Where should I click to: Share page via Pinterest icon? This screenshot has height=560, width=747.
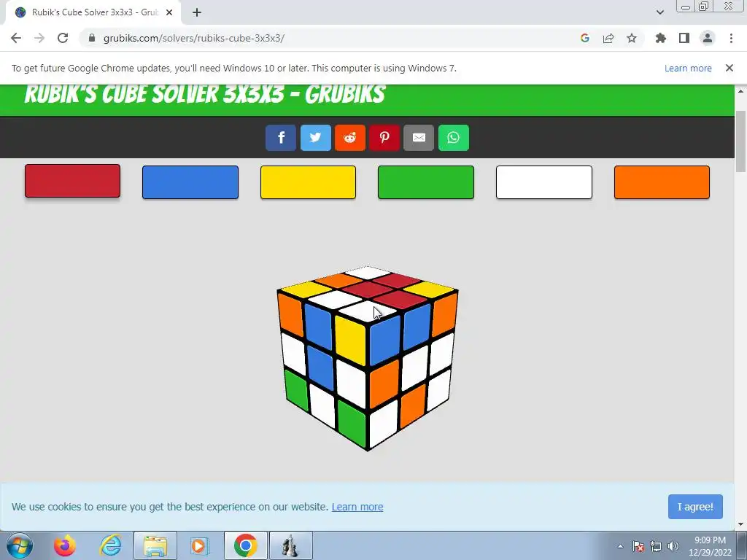384,138
